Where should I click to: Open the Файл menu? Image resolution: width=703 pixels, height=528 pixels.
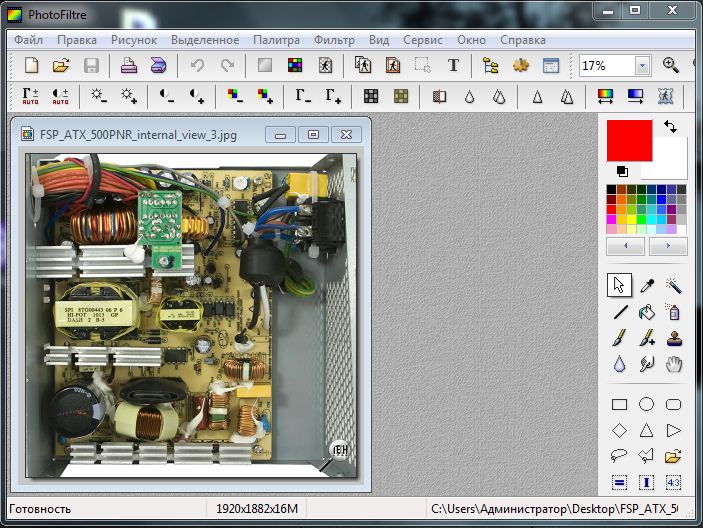(28, 40)
